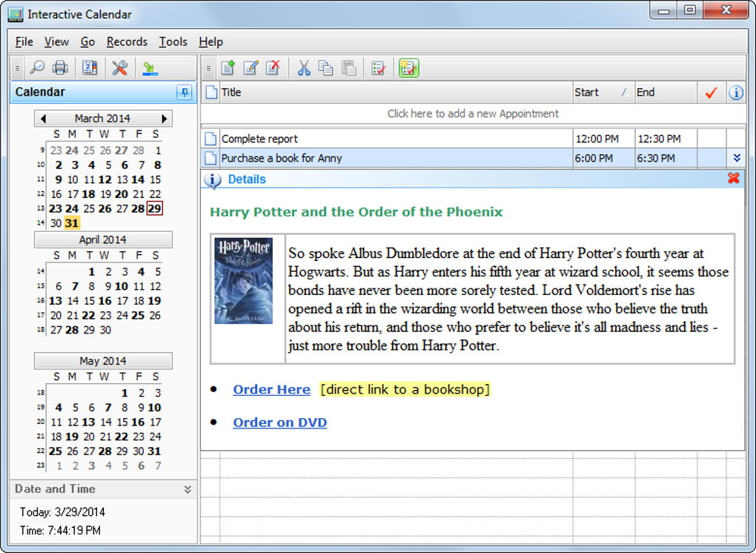Image resolution: width=756 pixels, height=553 pixels.
Task: Open the March 2014 month header
Action: [102, 119]
